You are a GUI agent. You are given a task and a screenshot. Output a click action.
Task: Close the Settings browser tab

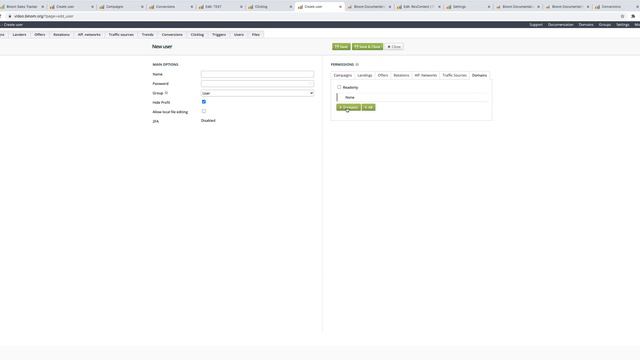489,7
